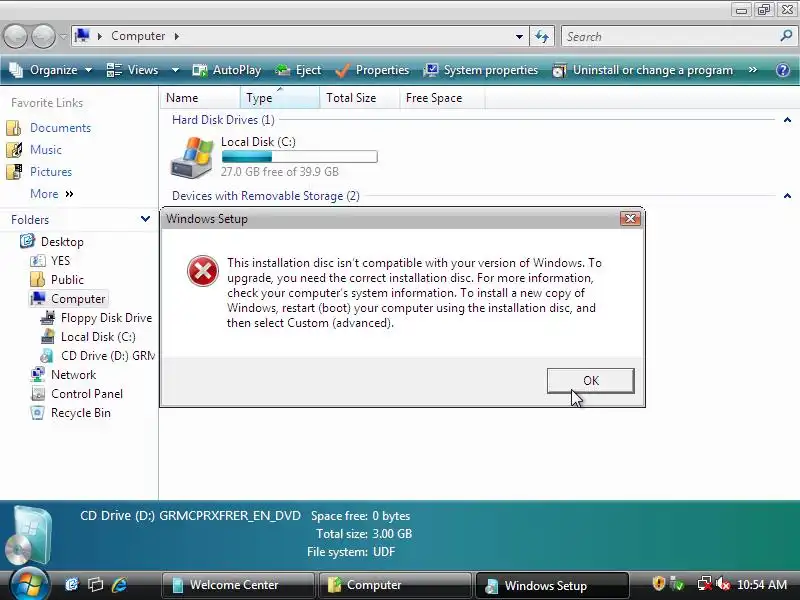Click the security shield tray icon
Screen dimensions: 800x600
[x=659, y=583]
